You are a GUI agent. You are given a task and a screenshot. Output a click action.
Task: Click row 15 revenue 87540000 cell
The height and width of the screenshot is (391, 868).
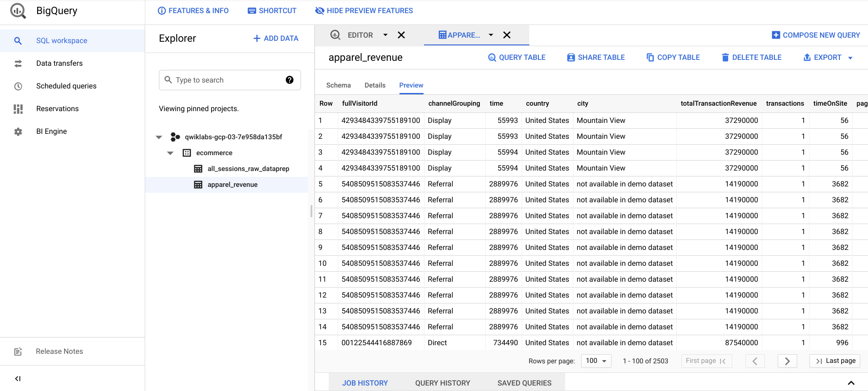click(x=741, y=343)
